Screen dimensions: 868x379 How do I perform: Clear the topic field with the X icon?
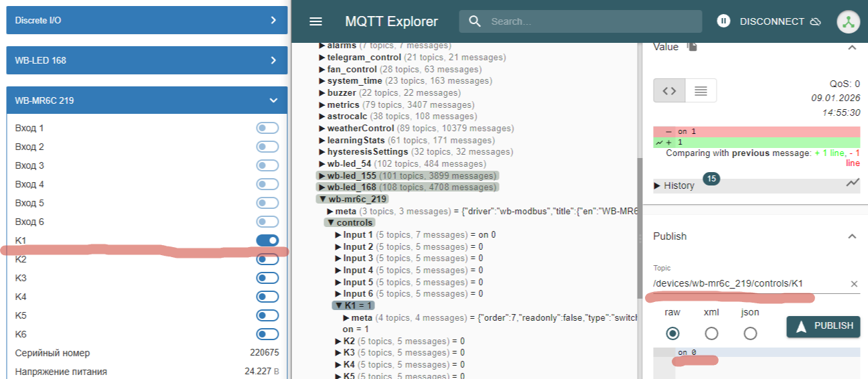pos(854,284)
